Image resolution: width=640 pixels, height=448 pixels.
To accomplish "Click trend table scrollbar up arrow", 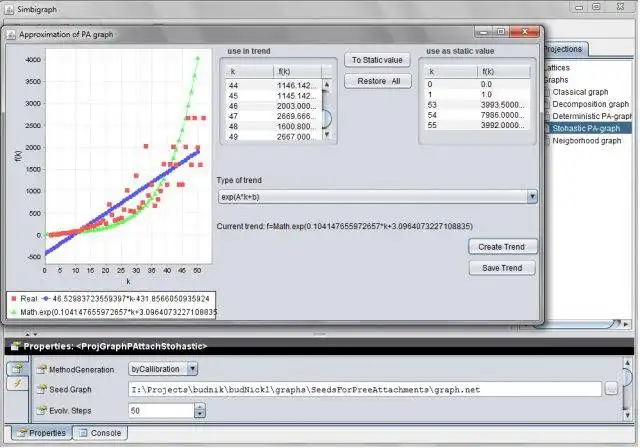I will (x=327, y=84).
